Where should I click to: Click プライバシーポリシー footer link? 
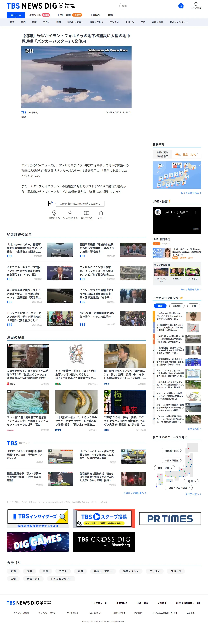click(x=48, y=613)
